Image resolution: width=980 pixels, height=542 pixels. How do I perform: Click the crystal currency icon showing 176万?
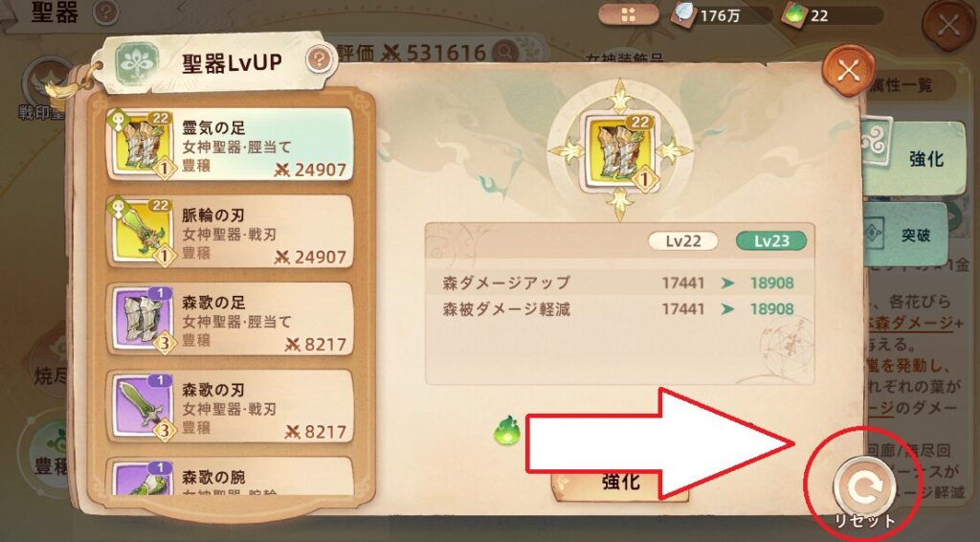click(x=683, y=15)
